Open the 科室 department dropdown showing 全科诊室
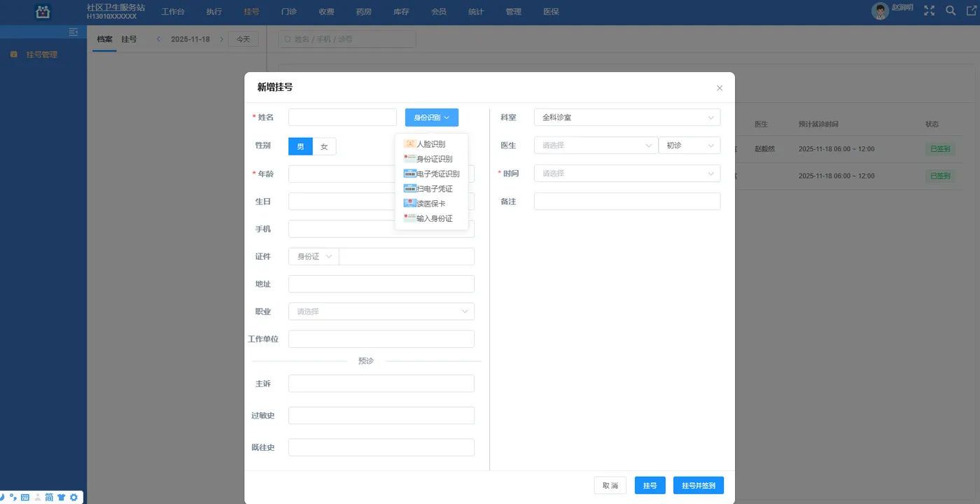 (626, 117)
